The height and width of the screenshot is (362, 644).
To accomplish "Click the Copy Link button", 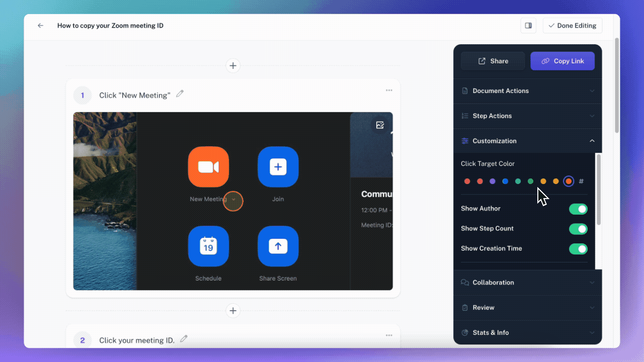I will tap(562, 61).
